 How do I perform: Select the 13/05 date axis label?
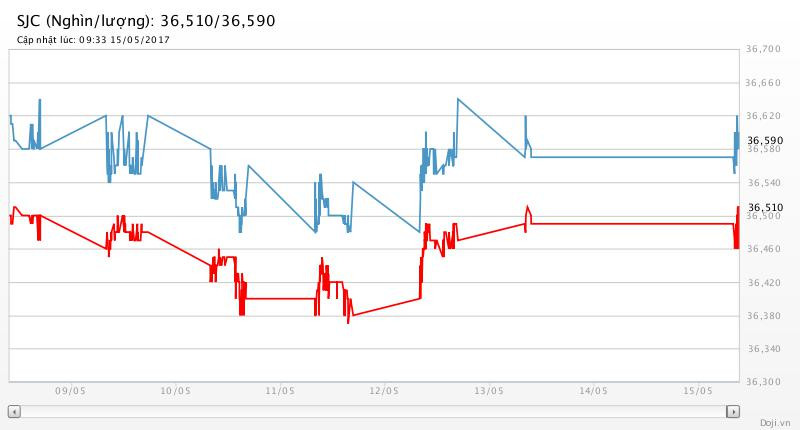[x=488, y=391]
